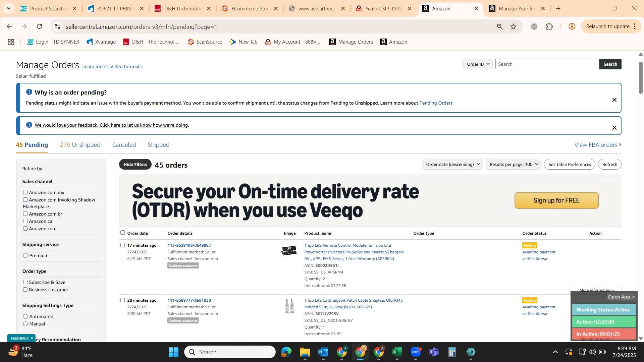Image resolution: width=644 pixels, height=362 pixels.
Task: Expand Awaiting payment verification for first order
Action: point(545,259)
